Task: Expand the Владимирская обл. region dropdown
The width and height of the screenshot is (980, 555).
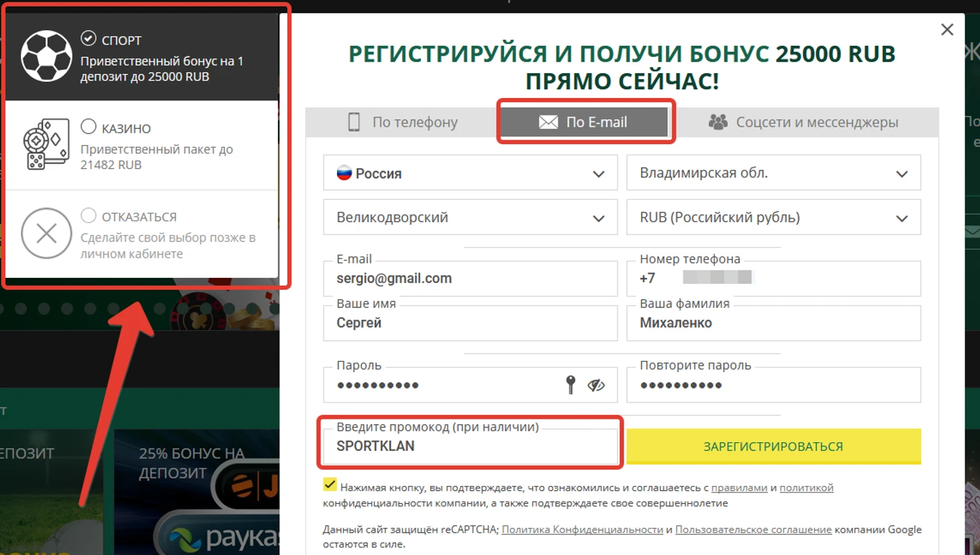Action: 774,173
